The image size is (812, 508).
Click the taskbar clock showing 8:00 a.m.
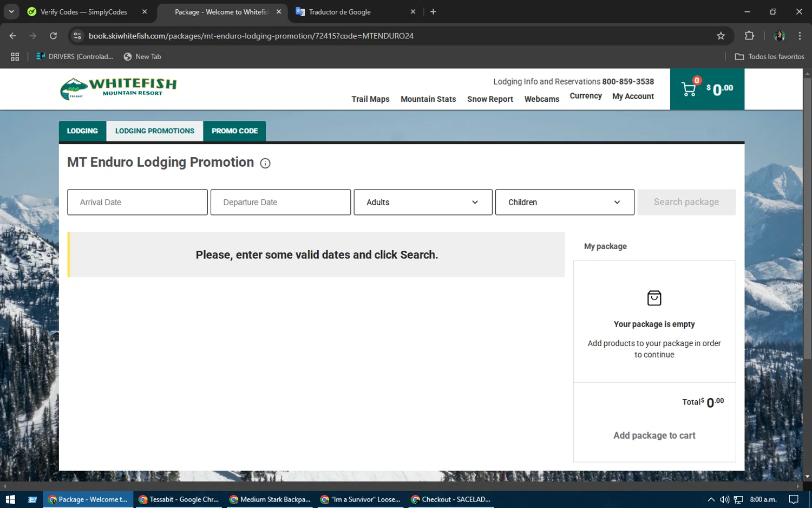coord(763,499)
